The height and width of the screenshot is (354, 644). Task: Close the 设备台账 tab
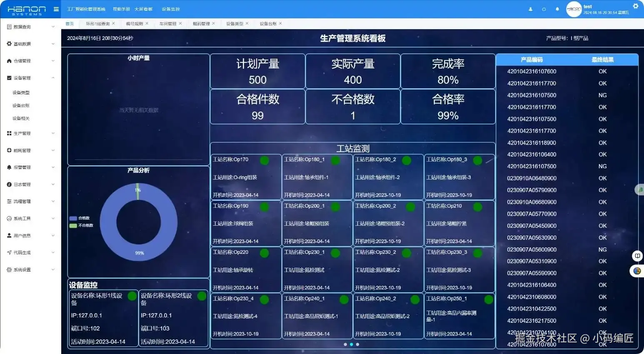(x=280, y=23)
